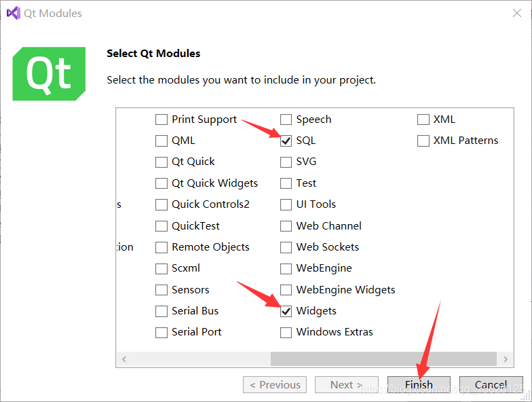Close the Qt Modules dialog
Viewport: 532px width, 402px height.
click(x=517, y=13)
